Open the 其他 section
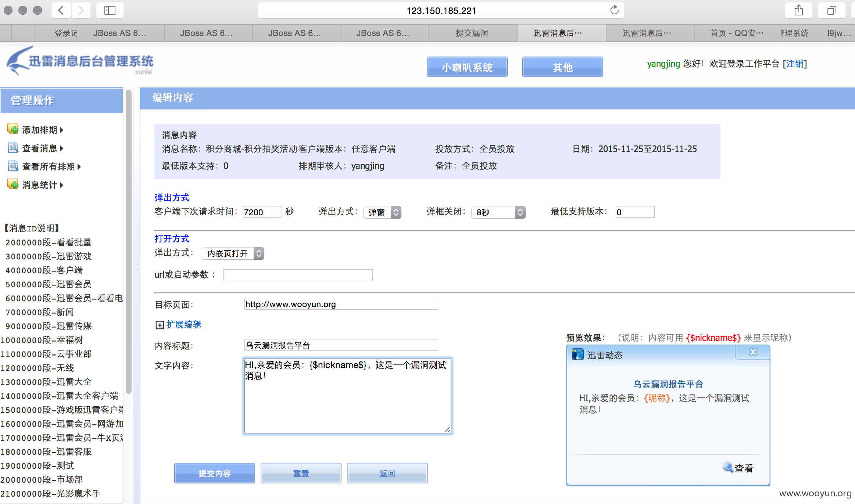This screenshot has width=855, height=504. (562, 67)
